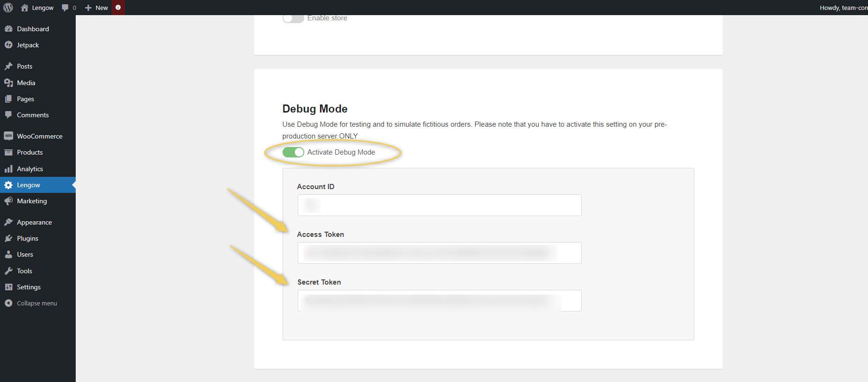
Task: Collapse the admin sidebar menu
Action: pos(31,303)
